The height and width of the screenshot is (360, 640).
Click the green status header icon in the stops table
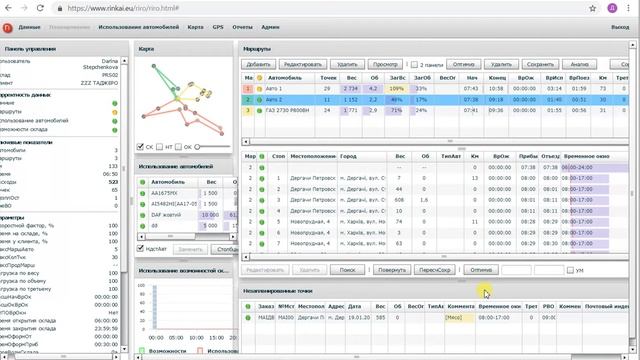262,156
